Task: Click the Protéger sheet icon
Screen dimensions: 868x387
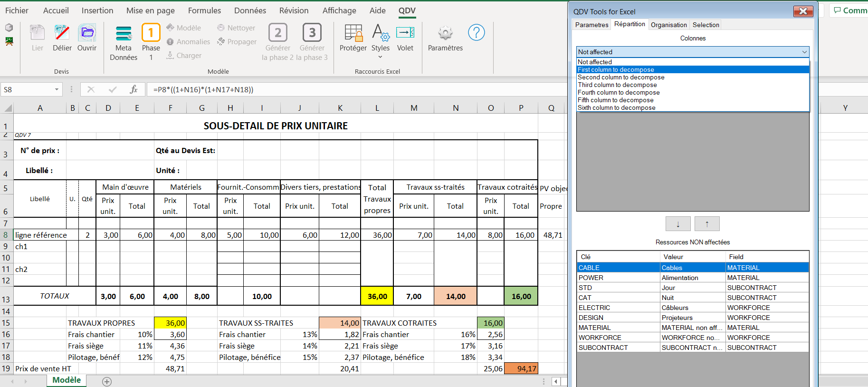Action: point(353,33)
